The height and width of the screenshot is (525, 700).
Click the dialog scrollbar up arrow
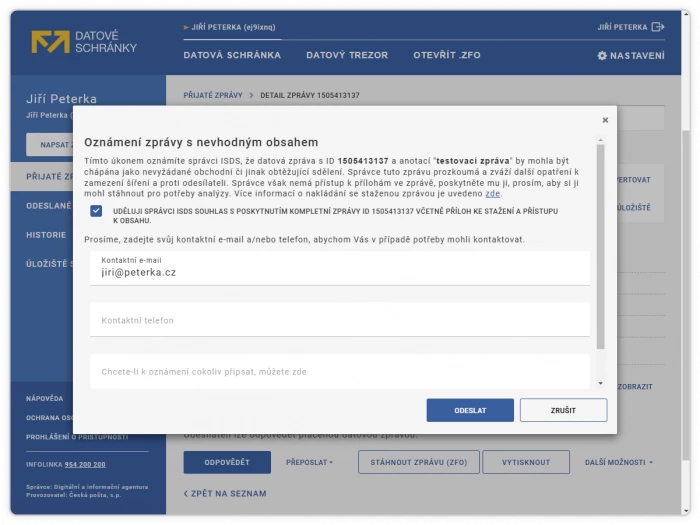(x=600, y=140)
